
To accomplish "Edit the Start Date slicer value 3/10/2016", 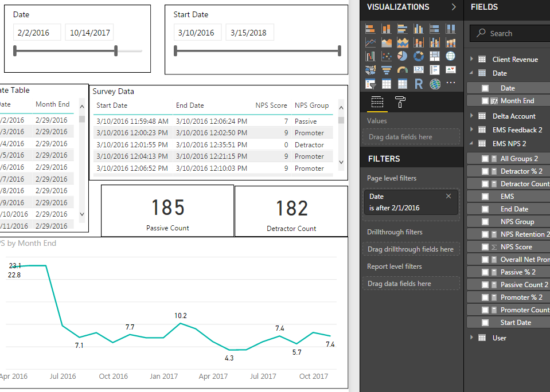I will (x=197, y=33).
